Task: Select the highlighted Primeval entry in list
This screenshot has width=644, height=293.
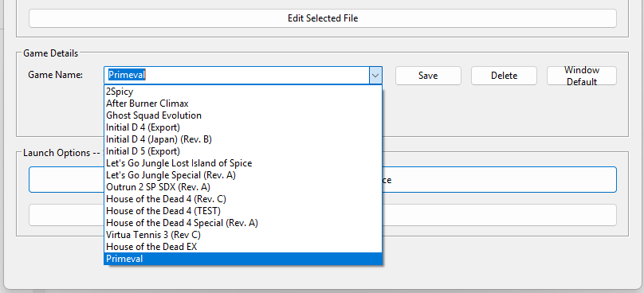Action: (243, 259)
